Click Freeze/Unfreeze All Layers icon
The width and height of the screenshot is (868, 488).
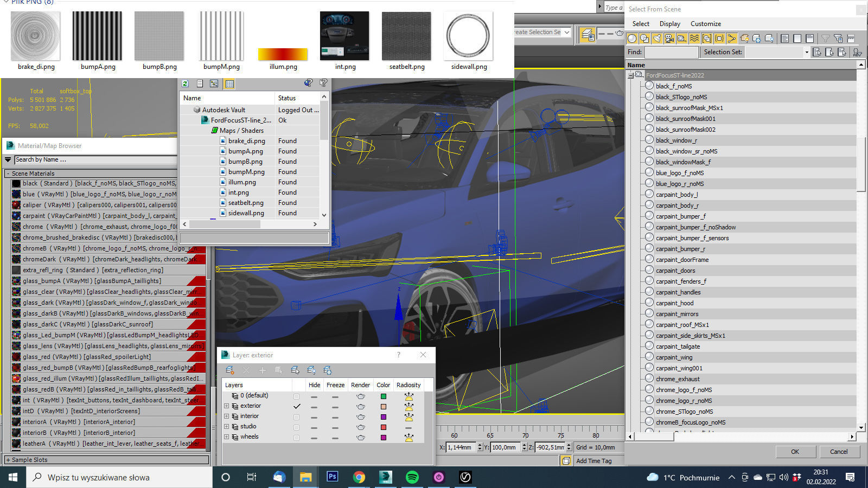328,370
